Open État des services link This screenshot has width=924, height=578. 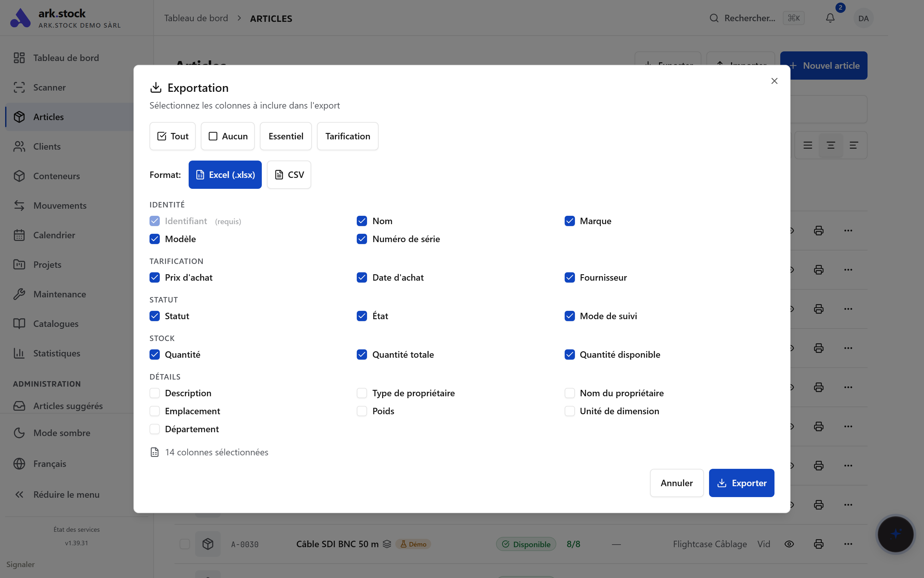(x=76, y=530)
